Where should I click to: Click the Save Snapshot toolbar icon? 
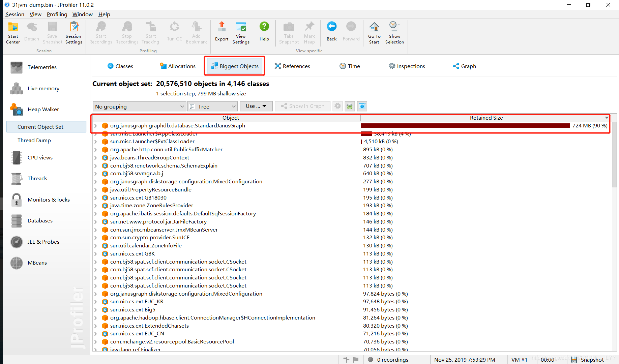pos(52,33)
